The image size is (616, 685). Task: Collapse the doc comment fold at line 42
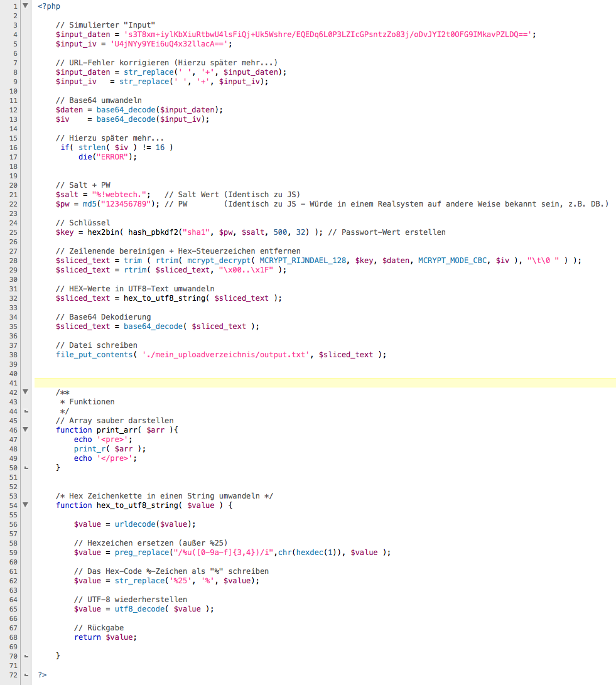(25, 392)
